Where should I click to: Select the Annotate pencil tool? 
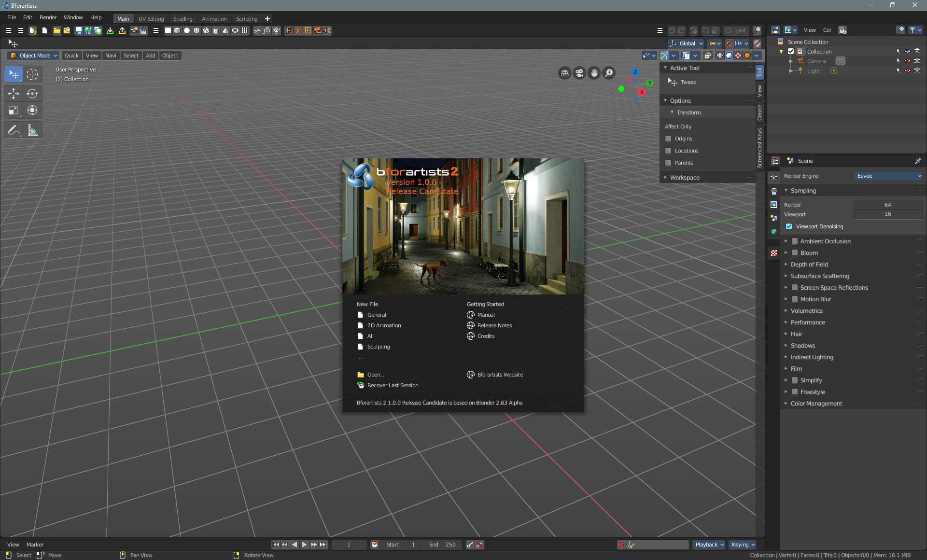14,130
